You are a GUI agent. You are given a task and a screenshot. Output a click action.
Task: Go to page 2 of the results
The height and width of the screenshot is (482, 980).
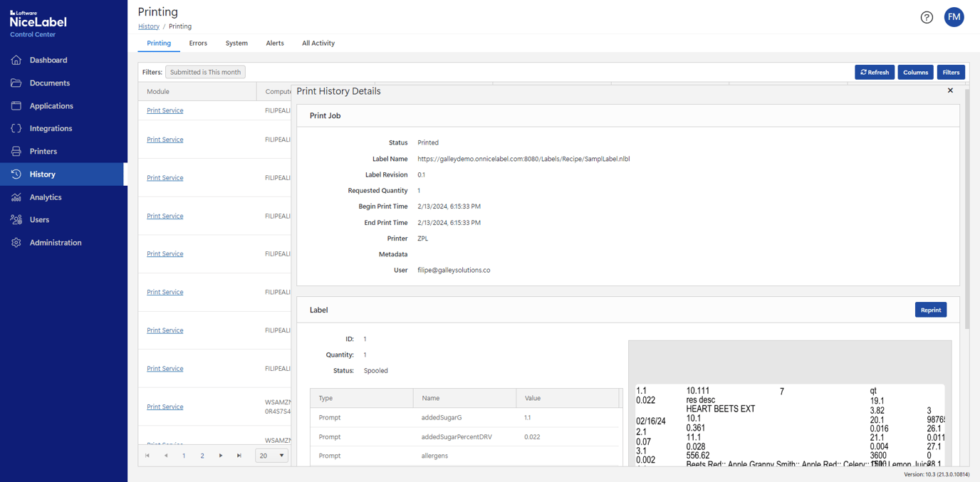[202, 455]
